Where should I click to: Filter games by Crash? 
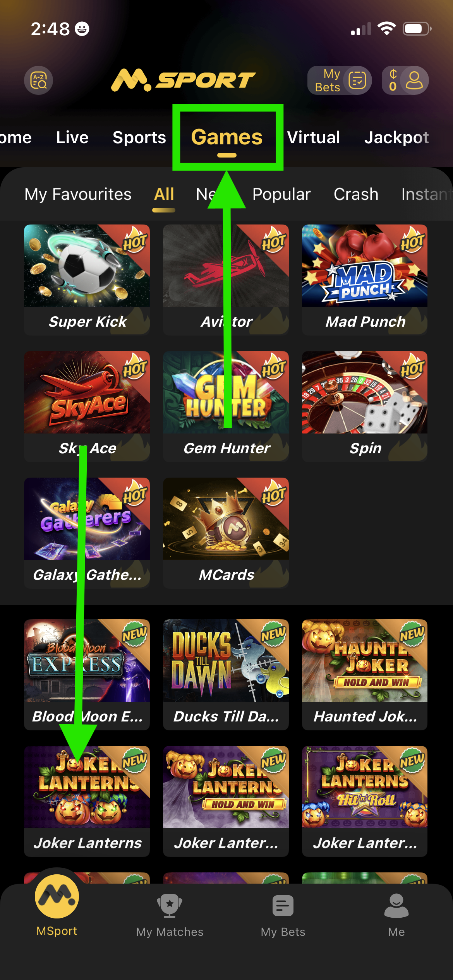tap(356, 194)
